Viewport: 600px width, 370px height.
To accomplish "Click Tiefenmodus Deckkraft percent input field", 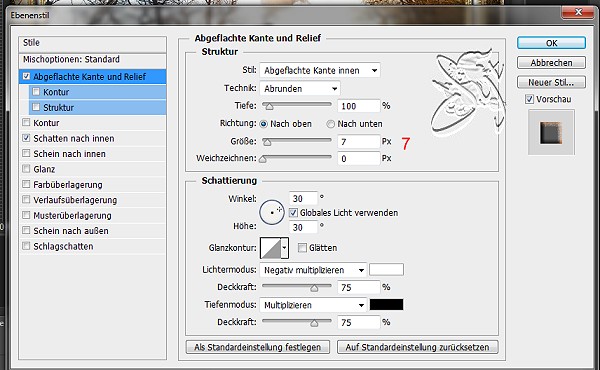I will (x=359, y=323).
